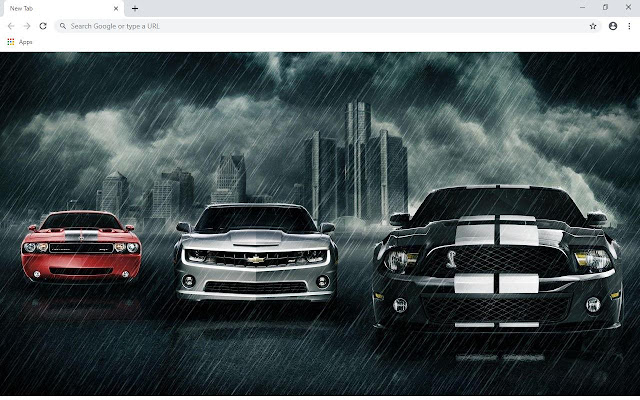The image size is (640, 400).
Task: Restore down the Chrome window
Action: [605, 7]
